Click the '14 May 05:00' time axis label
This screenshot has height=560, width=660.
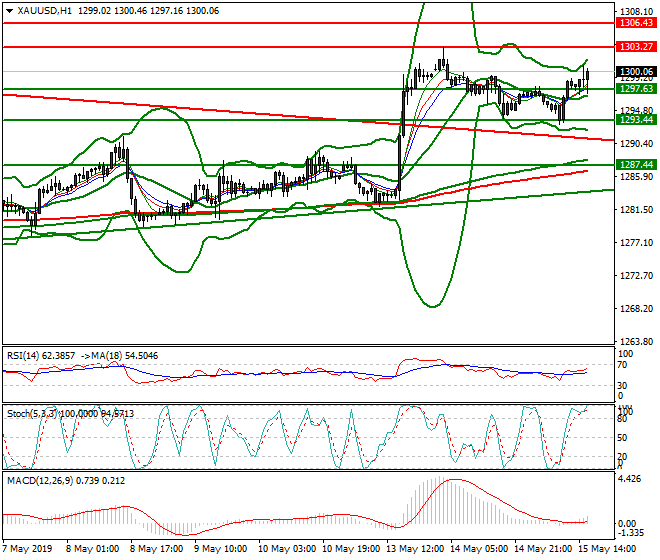pos(479,549)
